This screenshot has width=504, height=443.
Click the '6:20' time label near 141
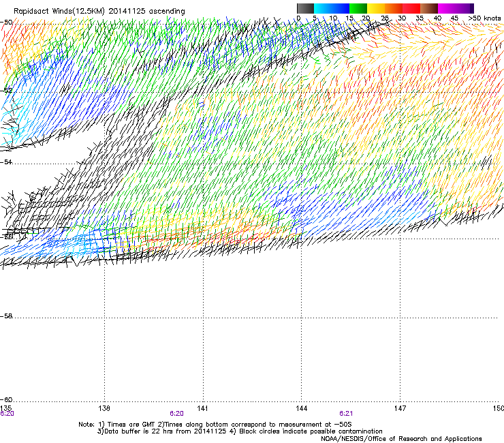pos(176,414)
